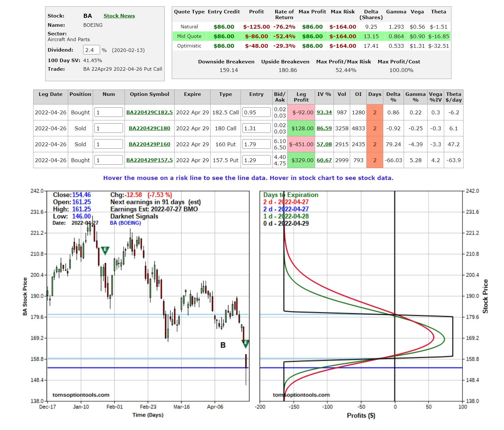The height and width of the screenshot is (430, 504).
Task: Click the Upside Breakeven value 180.86
Action: pos(288,70)
